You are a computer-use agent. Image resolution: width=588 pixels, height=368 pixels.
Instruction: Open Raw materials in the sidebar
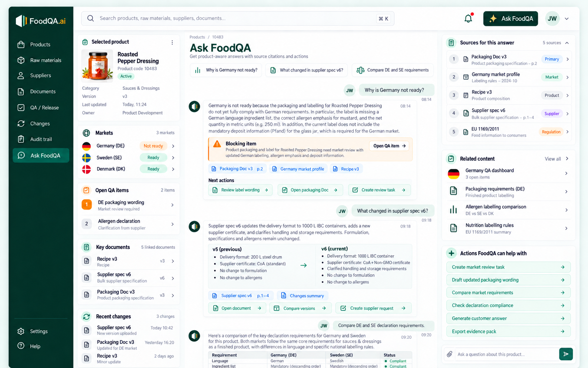click(41, 60)
